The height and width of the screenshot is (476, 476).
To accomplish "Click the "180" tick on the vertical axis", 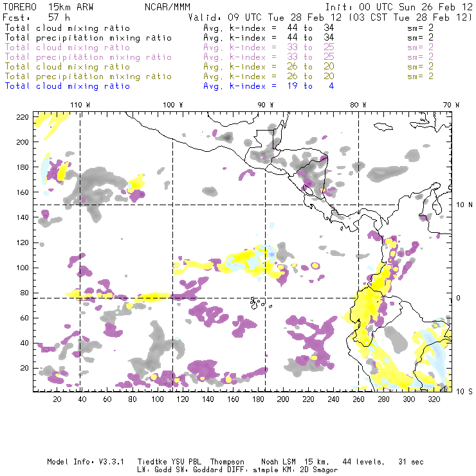I will [x=23, y=167].
